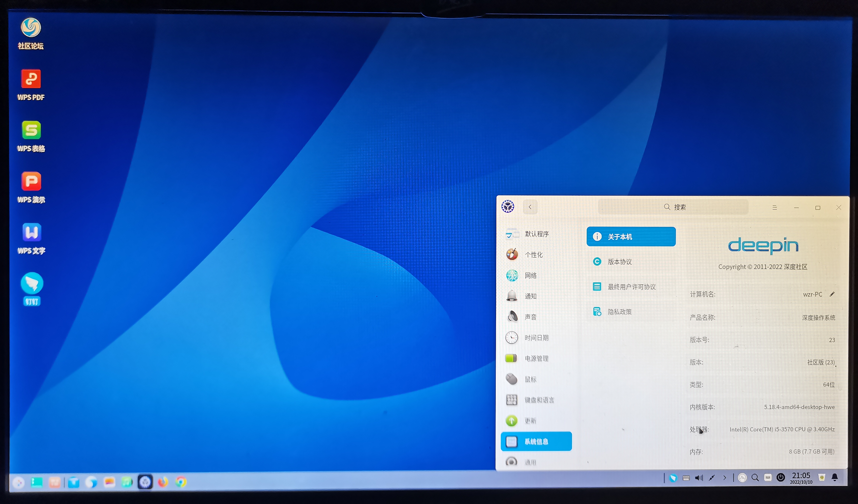Open the 个性化 personalization settings
Viewport: 858px width, 504px height.
(x=533, y=255)
